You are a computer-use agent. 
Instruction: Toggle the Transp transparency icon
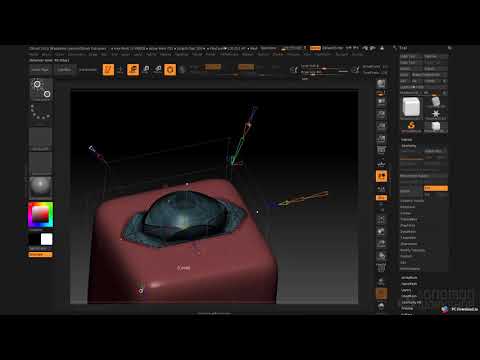(x=381, y=282)
